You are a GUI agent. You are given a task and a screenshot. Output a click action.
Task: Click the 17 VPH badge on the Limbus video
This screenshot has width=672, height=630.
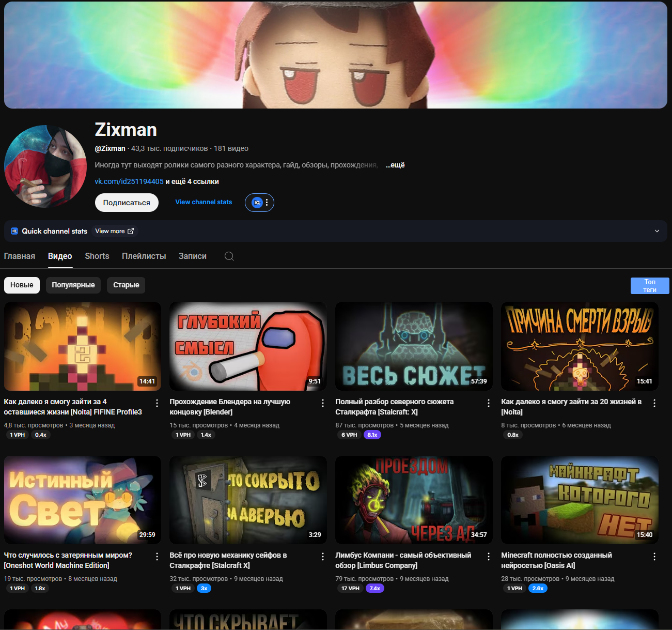pyautogui.click(x=350, y=589)
